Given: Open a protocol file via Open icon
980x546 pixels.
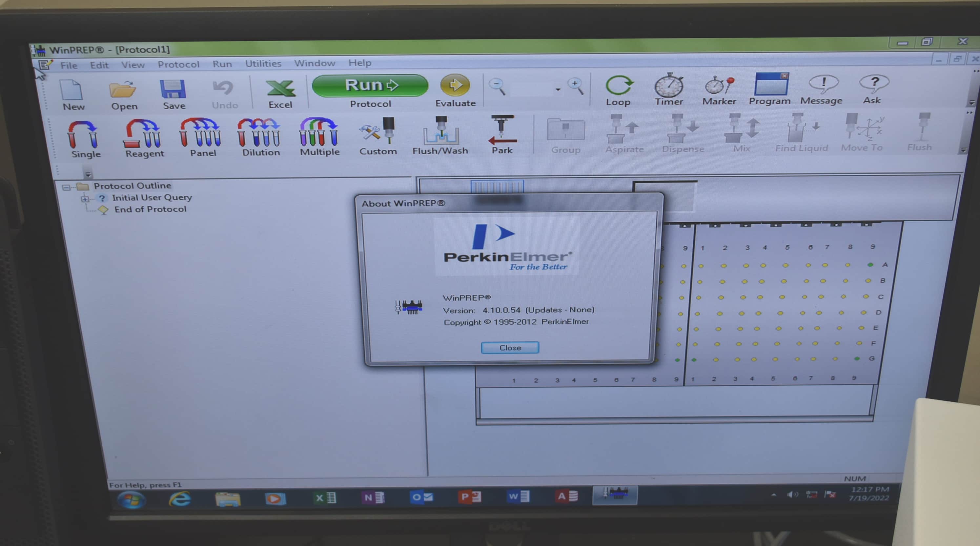Looking at the screenshot, I should tap(124, 95).
